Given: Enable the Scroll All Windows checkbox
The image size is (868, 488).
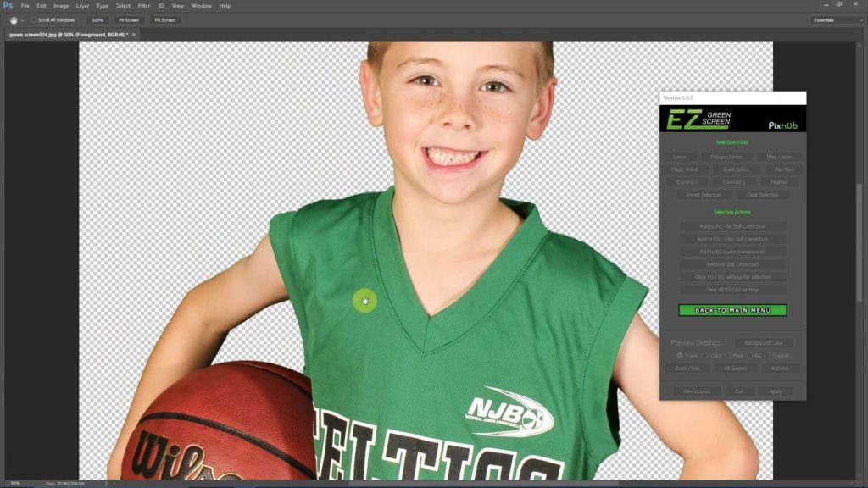Looking at the screenshot, I should (x=34, y=20).
